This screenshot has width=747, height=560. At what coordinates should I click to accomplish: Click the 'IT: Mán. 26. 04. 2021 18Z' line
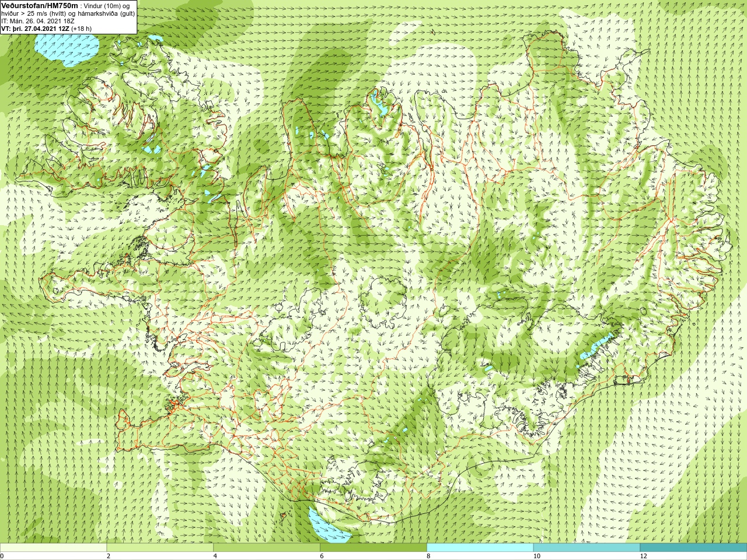(x=38, y=21)
